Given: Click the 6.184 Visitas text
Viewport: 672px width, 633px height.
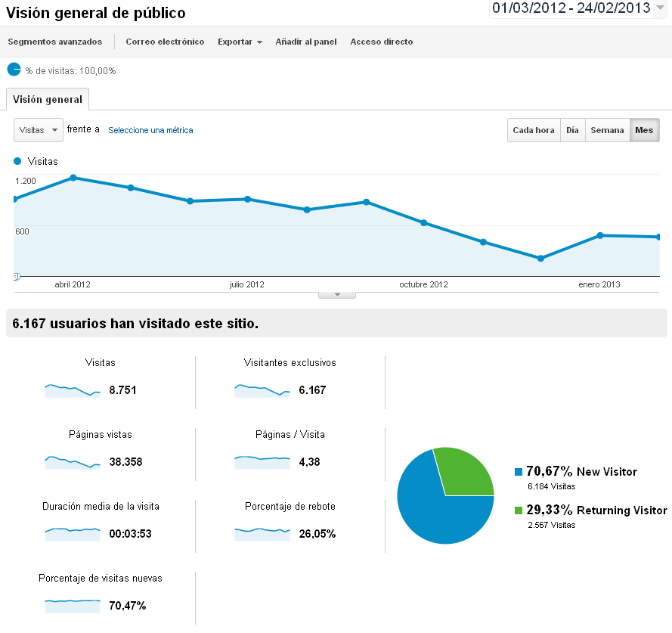Looking at the screenshot, I should 552,486.
